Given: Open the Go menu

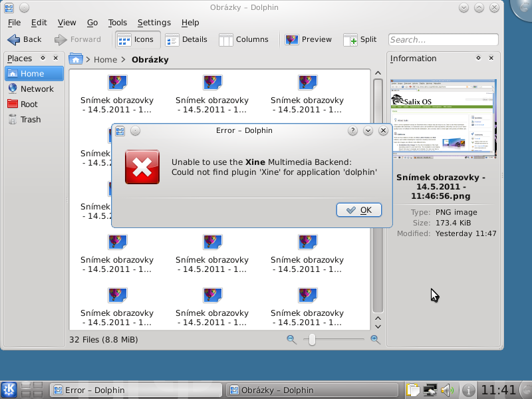Looking at the screenshot, I should coord(92,23).
